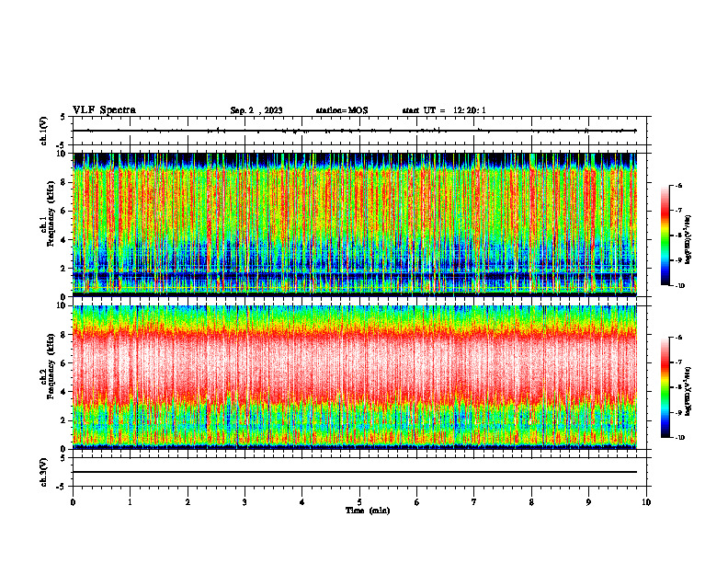
Task: Click the "5" tick on ch.1(V) axis
Action: (x=64, y=117)
